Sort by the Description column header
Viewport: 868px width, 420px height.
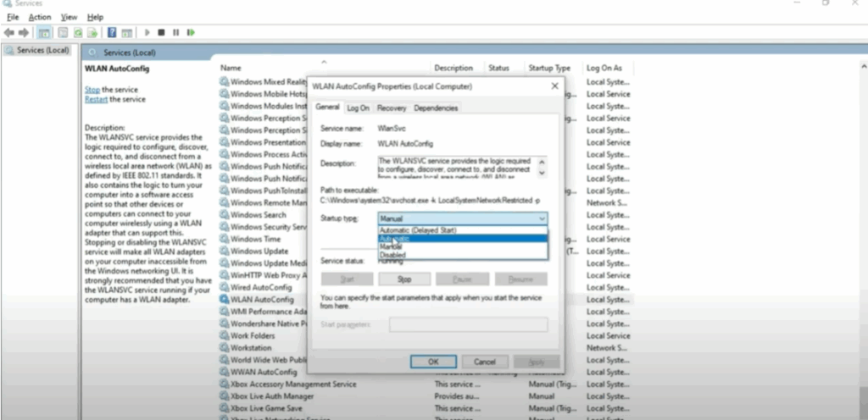pyautogui.click(x=453, y=68)
